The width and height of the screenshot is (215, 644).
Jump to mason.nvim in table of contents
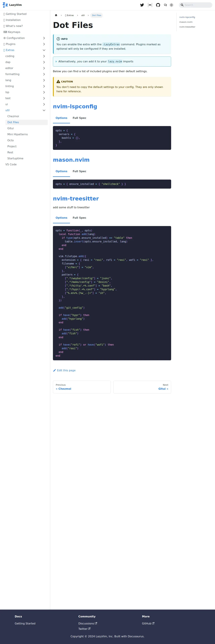(186, 22)
